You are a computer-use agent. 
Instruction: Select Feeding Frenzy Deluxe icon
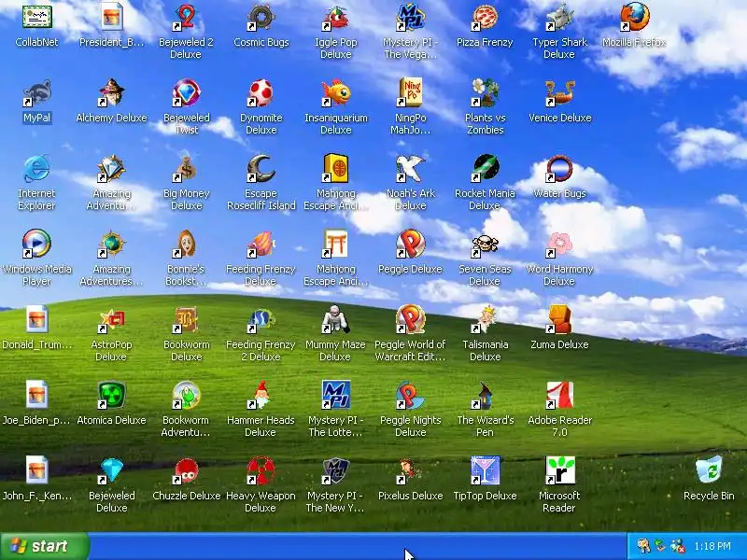(261, 244)
